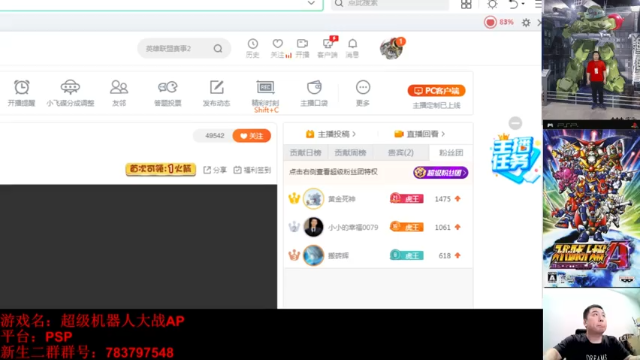Screen dimensions: 640x360
Task: Switch to 贵宾(2) tab
Action: (x=400, y=153)
